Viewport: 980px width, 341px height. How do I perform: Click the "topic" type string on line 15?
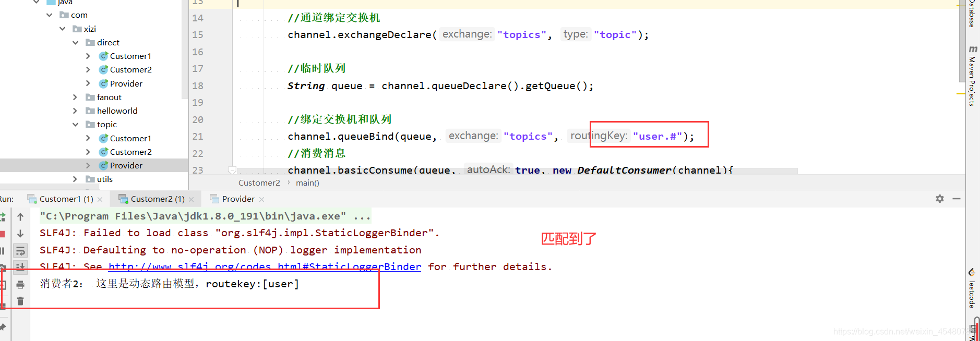[x=615, y=34]
